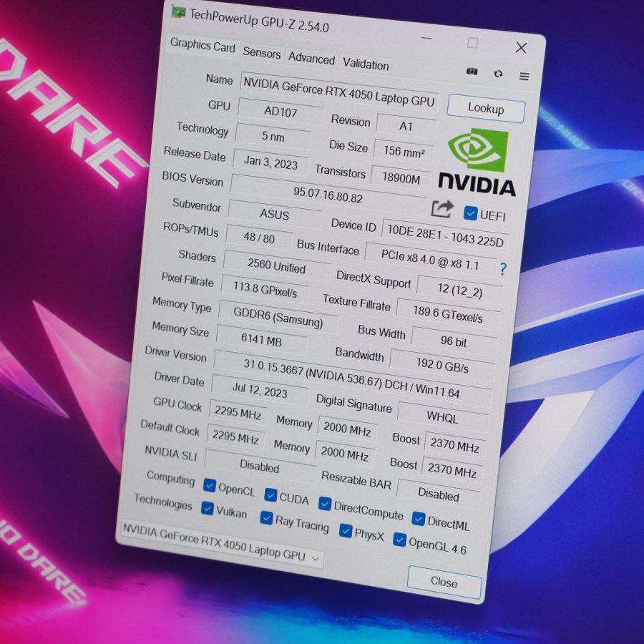644x644 pixels.
Task: Click the share BIOS export icon
Action: coord(442,209)
